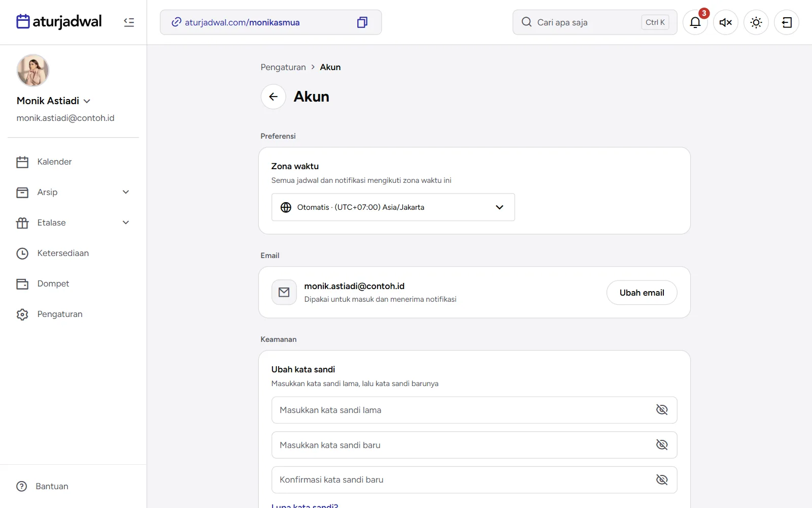This screenshot has height=508, width=812.
Task: Focus the Masukkan kata sandi lama field
Action: (x=475, y=410)
